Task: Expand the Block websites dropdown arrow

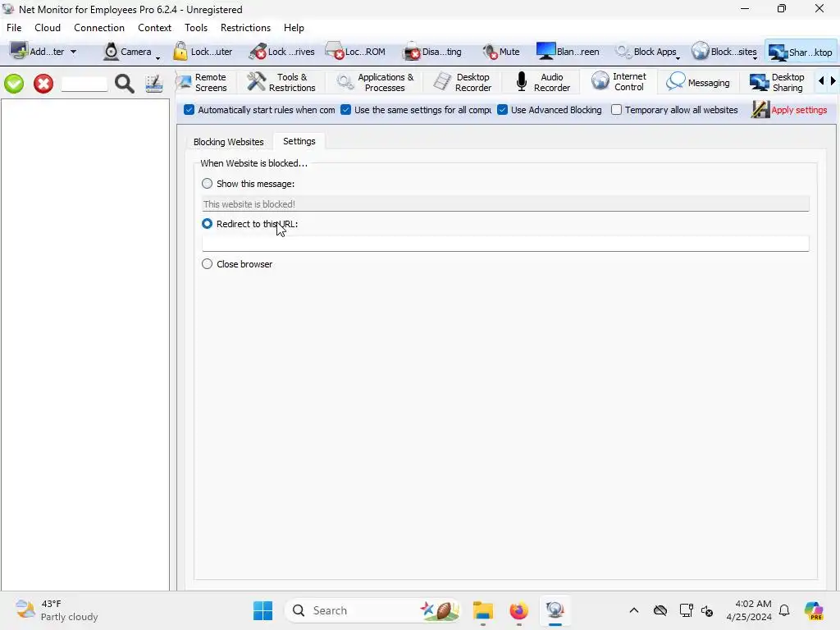Action: click(755, 58)
